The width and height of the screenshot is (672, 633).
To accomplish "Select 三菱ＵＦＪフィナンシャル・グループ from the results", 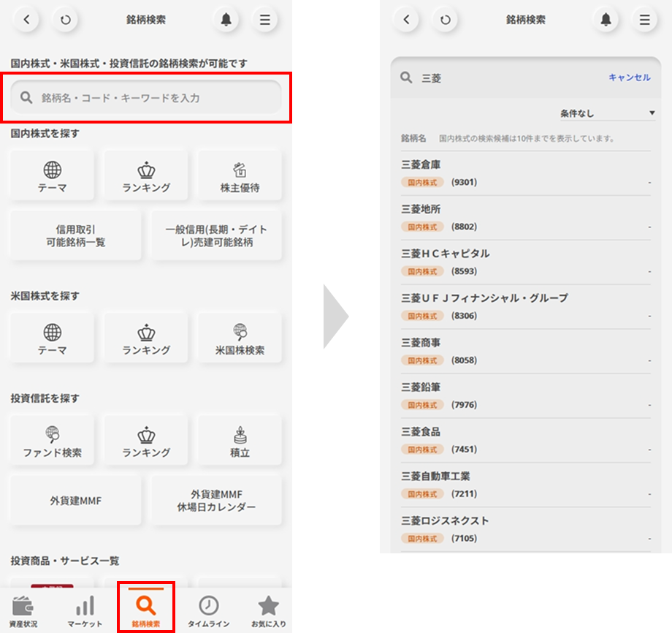I will pyautogui.click(x=525, y=306).
